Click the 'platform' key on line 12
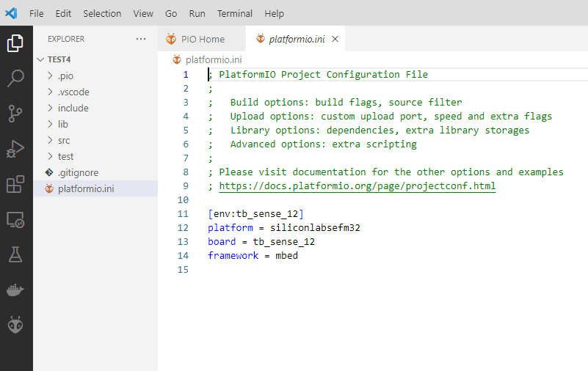The image size is (588, 371). coord(231,227)
